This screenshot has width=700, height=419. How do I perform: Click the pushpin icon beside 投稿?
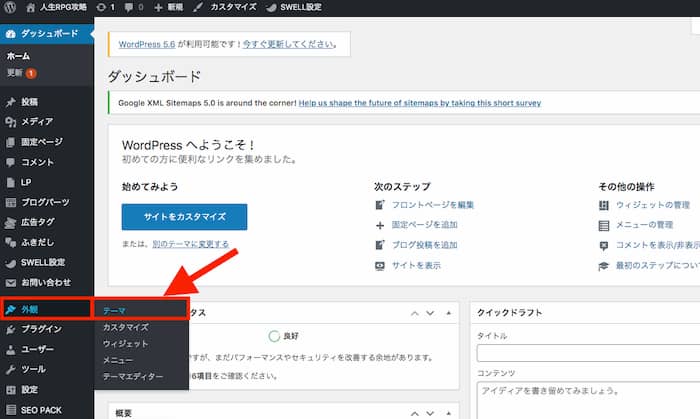tap(11, 102)
